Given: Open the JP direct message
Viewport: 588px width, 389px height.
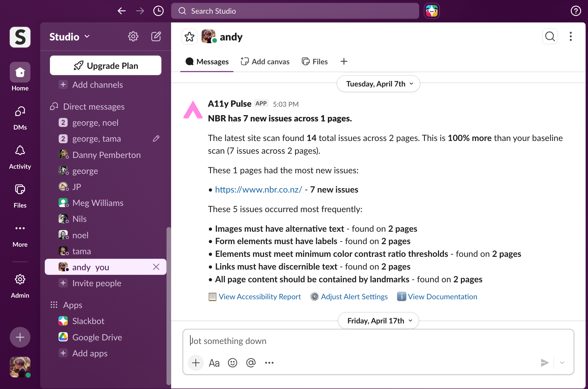Looking at the screenshot, I should [106, 187].
